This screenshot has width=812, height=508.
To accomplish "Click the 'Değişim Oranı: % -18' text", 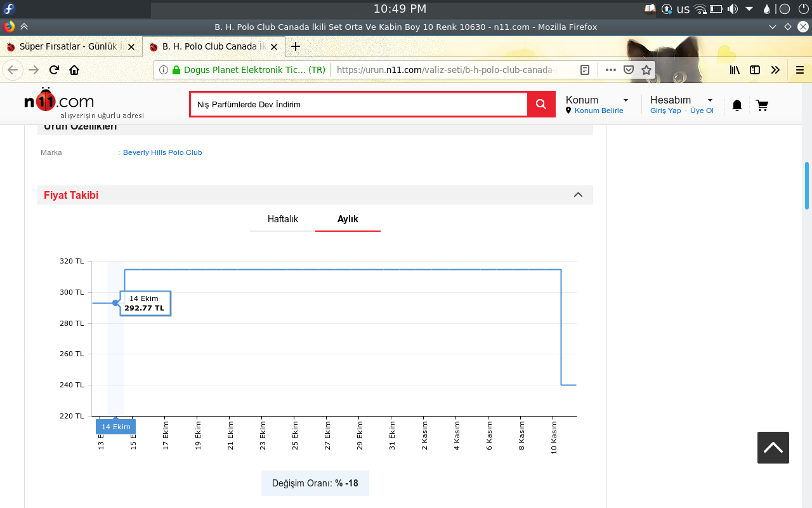I will pyautogui.click(x=315, y=483).
